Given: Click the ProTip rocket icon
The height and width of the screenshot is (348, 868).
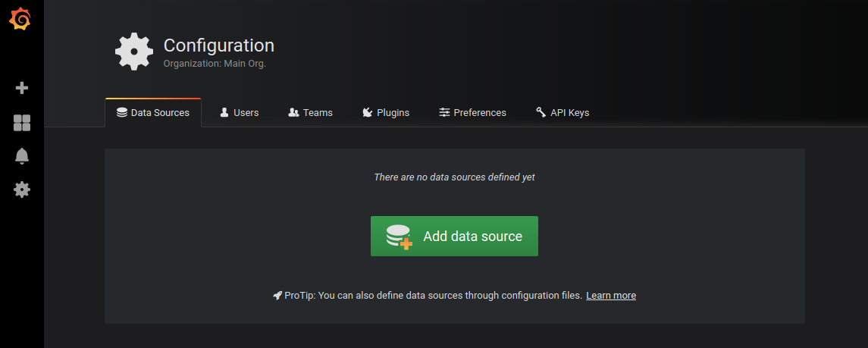Looking at the screenshot, I should pyautogui.click(x=277, y=296).
